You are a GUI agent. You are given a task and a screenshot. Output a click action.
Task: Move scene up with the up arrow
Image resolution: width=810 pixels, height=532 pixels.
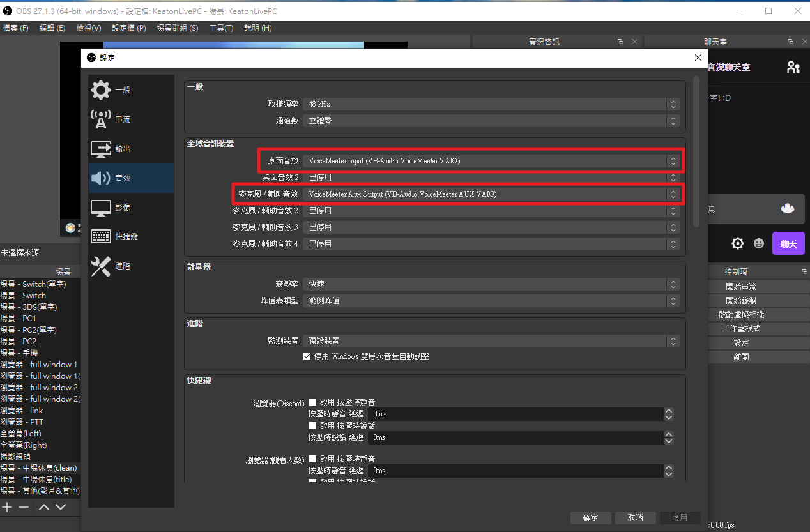[44, 507]
